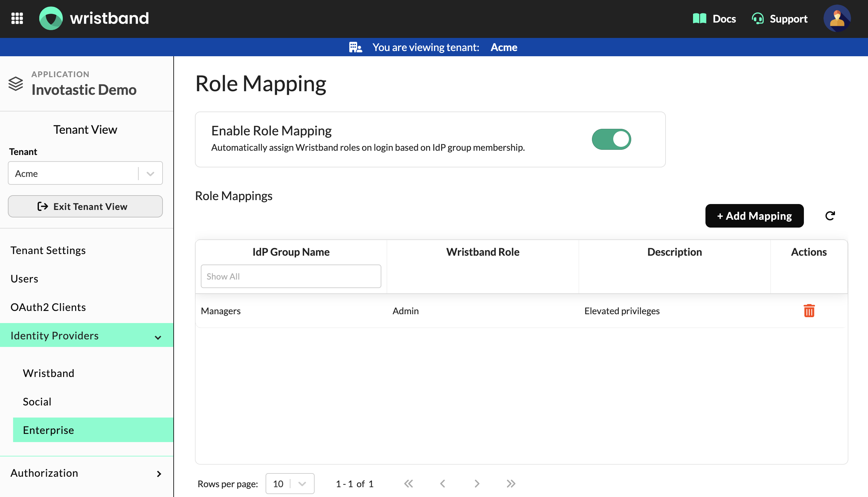Click Exit Tenant View button
Image resolution: width=868 pixels, height=497 pixels.
pos(85,207)
